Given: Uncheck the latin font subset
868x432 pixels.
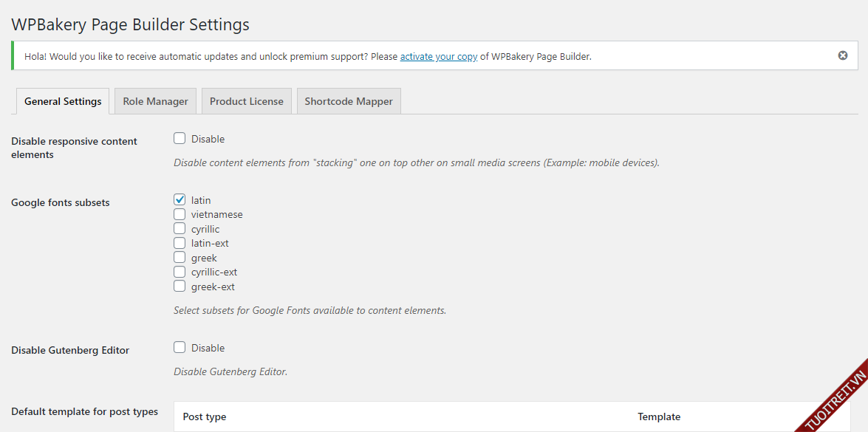Looking at the screenshot, I should click(180, 199).
